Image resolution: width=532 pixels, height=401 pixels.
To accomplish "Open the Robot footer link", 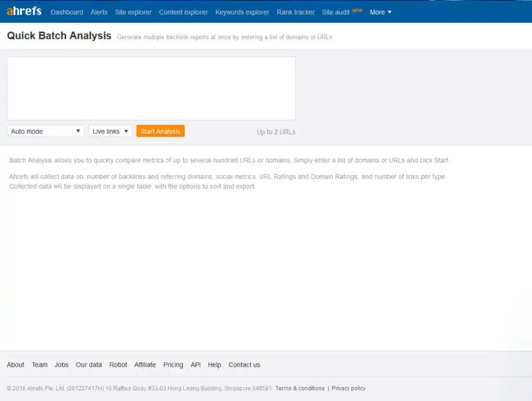I will 118,365.
